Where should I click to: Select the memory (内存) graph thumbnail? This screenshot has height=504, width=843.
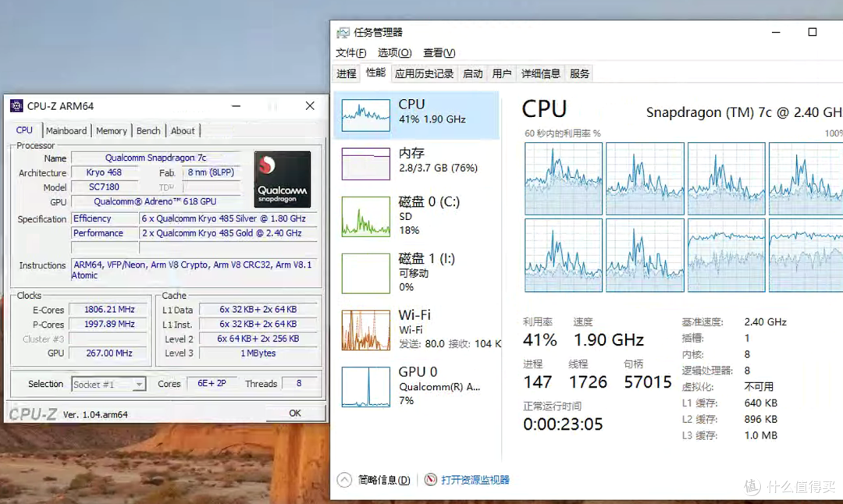click(x=365, y=164)
